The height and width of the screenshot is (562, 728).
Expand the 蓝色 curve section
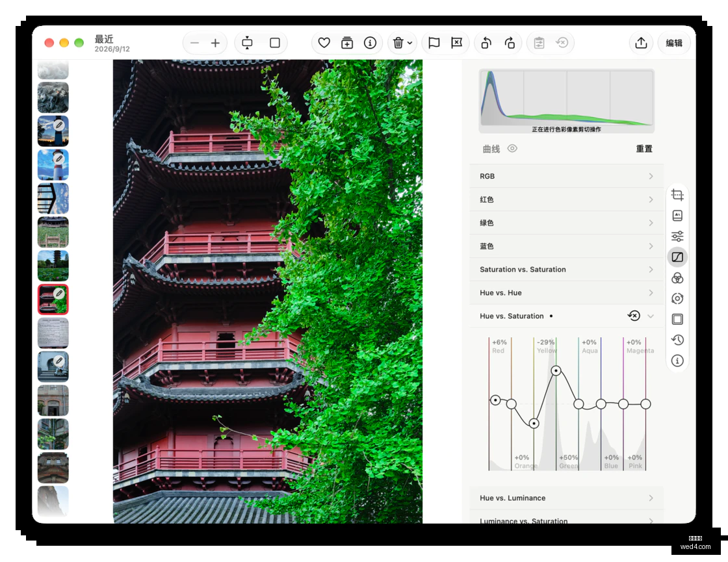coord(566,246)
